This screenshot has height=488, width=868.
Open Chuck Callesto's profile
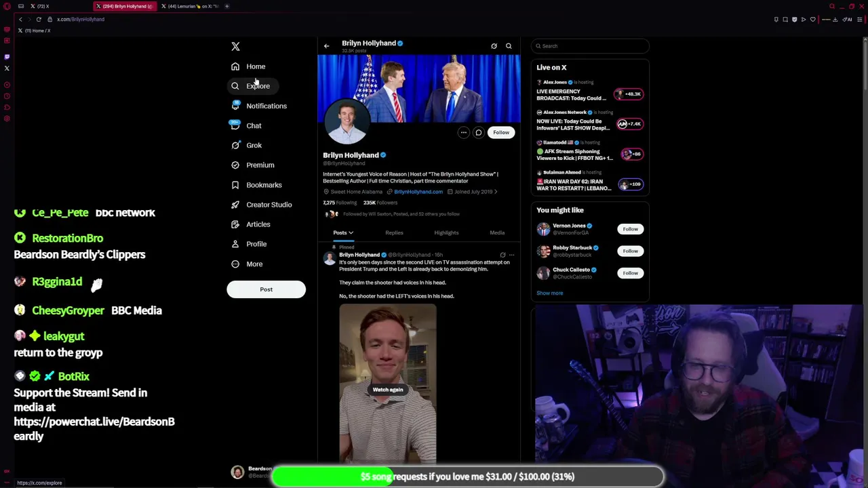(571, 270)
